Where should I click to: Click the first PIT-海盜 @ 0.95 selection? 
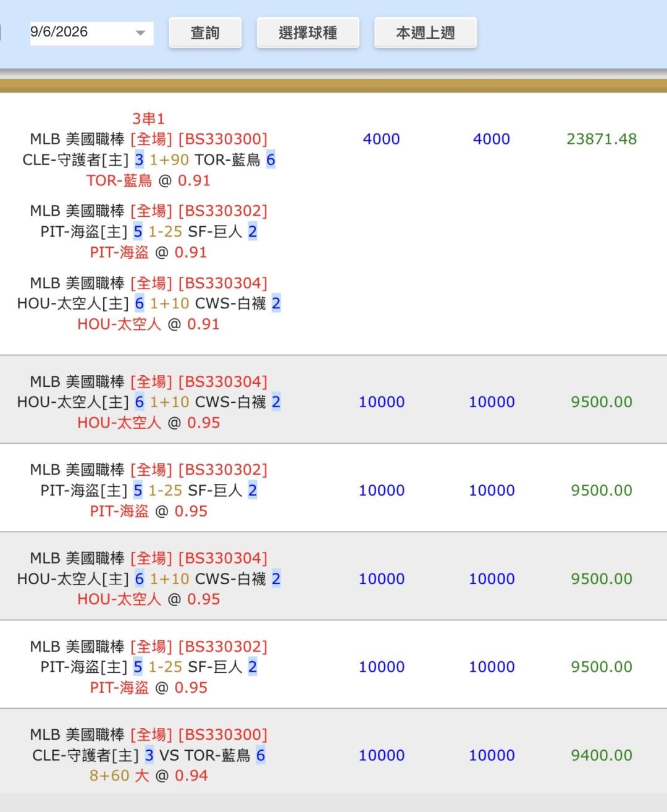click(148, 511)
